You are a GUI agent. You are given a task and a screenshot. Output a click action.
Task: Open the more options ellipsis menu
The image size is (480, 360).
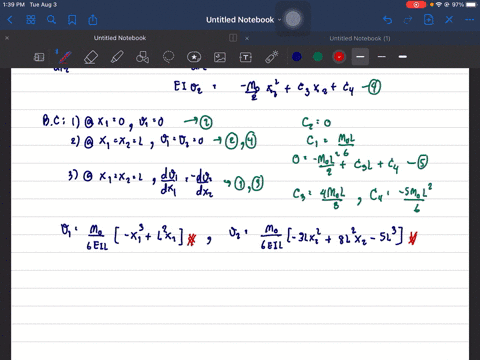point(470,20)
